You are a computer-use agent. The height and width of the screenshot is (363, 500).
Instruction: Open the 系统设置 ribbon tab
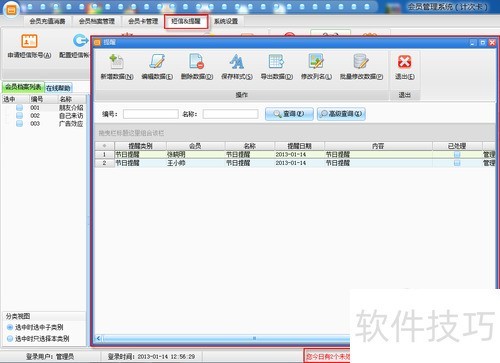coord(226,21)
